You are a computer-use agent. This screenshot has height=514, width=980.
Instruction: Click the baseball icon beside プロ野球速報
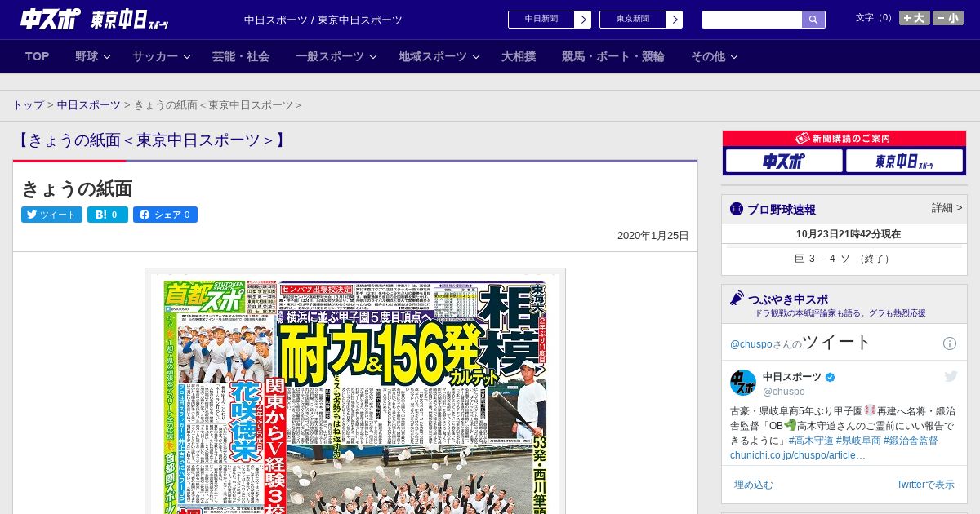[737, 210]
